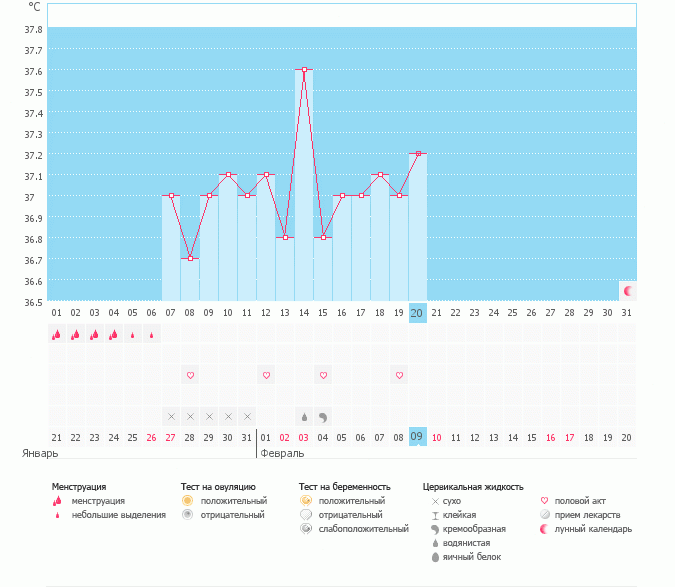Viewport: 675px width, 587px height.
Task: Click the heart icon on cycle day 08
Action: [x=190, y=375]
